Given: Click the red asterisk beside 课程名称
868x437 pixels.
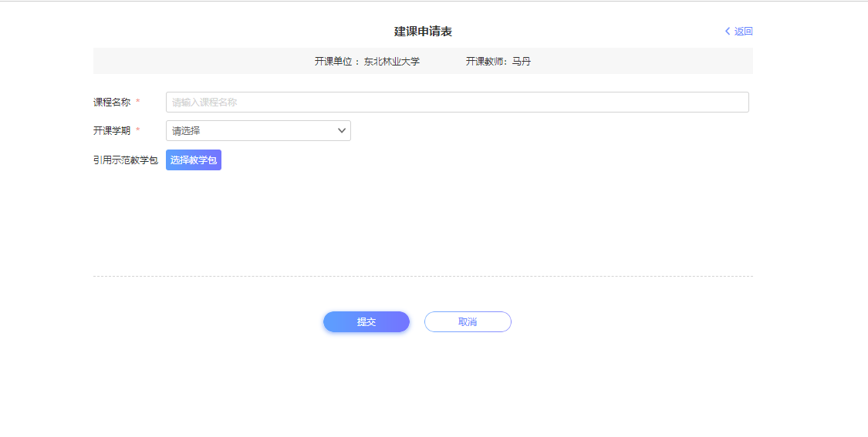Looking at the screenshot, I should point(138,103).
